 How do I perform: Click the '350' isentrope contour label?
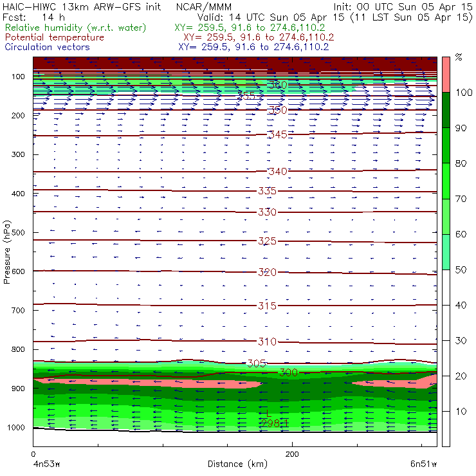(x=277, y=110)
